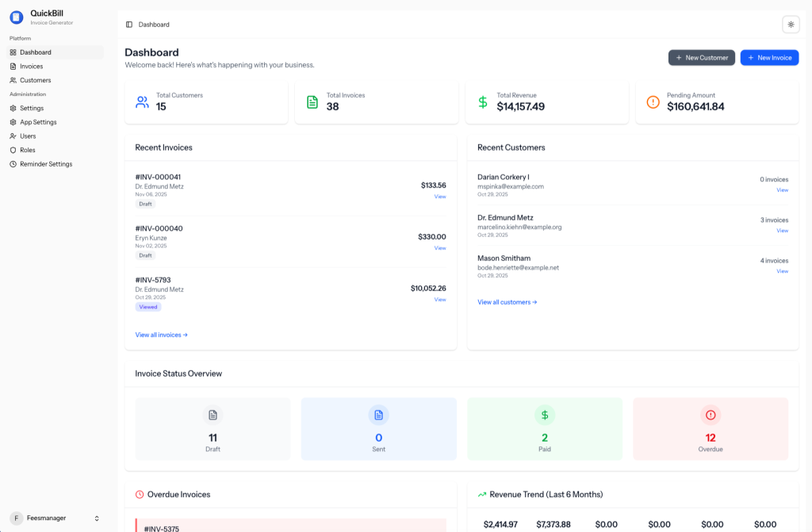Open Invoices in the sidebar
This screenshot has width=812, height=532.
click(x=32, y=67)
